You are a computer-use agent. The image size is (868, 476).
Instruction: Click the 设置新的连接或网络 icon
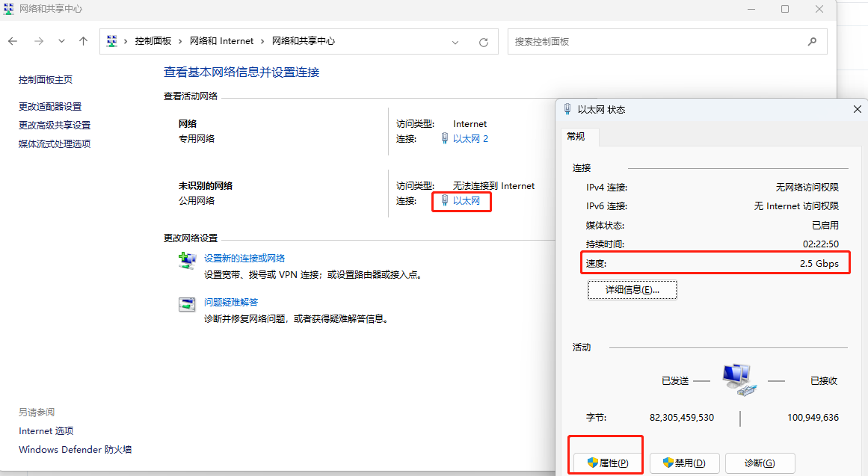click(187, 261)
